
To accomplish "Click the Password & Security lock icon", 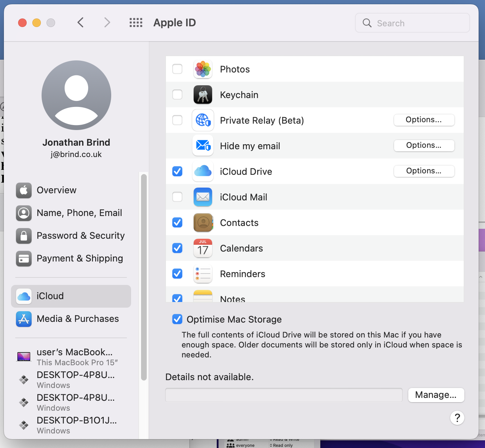I will coord(24,236).
